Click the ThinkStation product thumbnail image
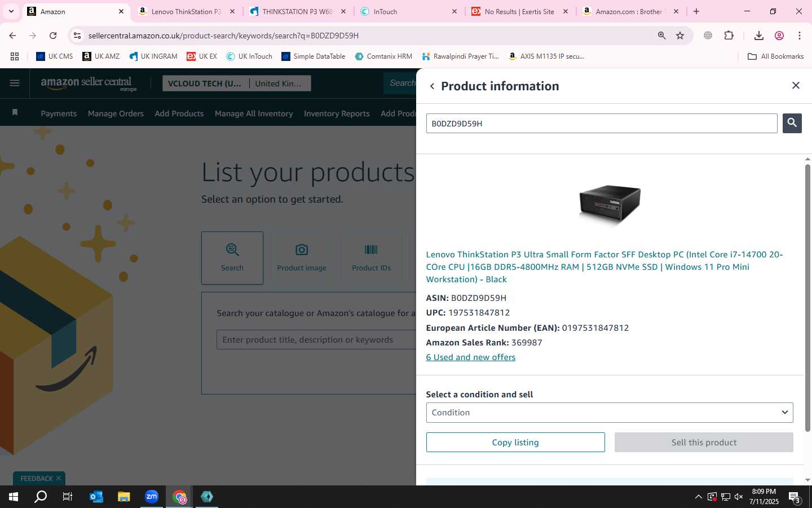 [x=610, y=205]
